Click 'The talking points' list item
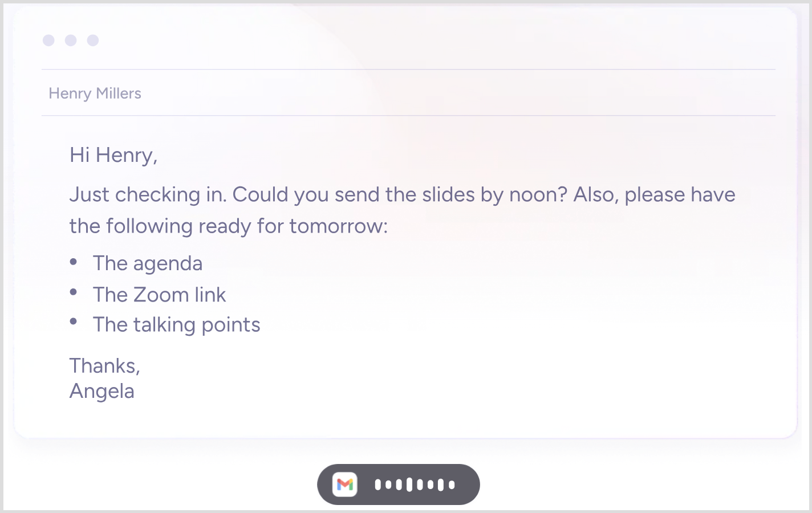This screenshot has height=513, width=812. click(177, 325)
